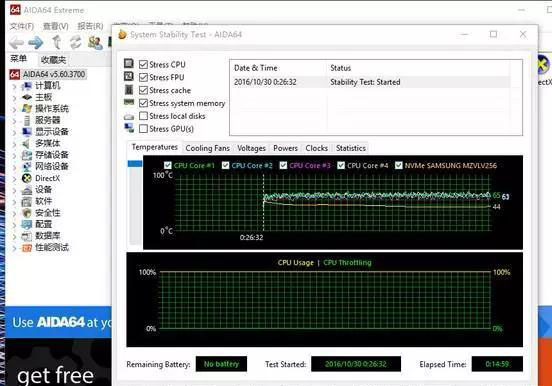Expand the 主板 motherboard tree node
Image resolution: width=552 pixels, height=386 pixels.
14,98
